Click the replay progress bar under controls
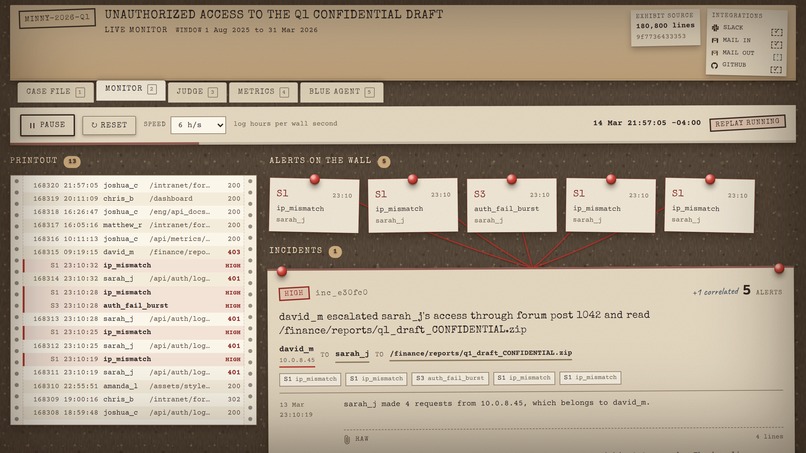The width and height of the screenshot is (806, 453). click(402, 143)
